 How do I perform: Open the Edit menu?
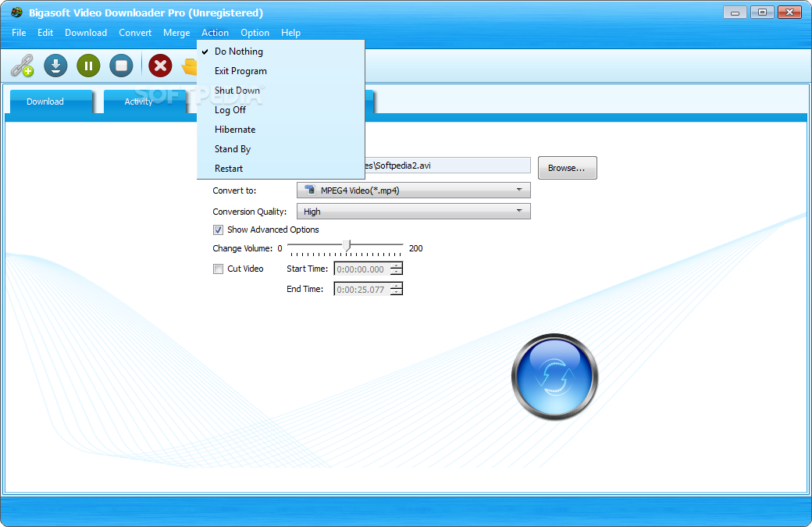pos(45,33)
